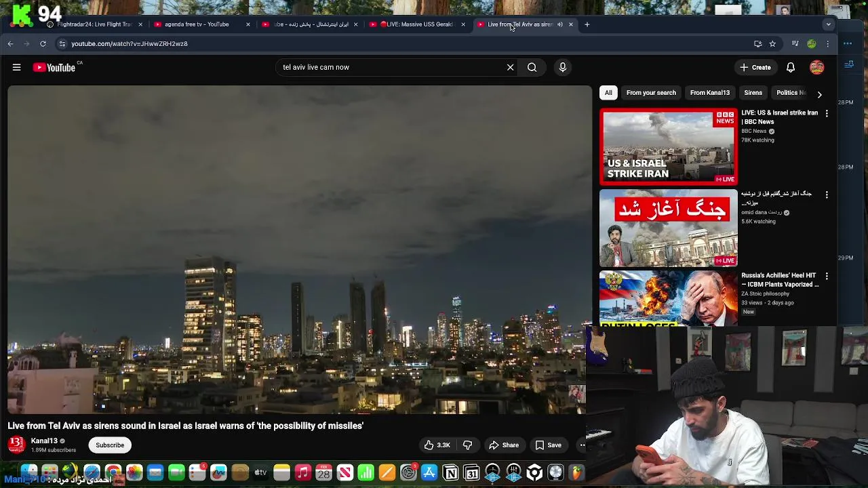Bookmark this page with the star
Viewport: 868px width, 488px height.
pos(772,43)
